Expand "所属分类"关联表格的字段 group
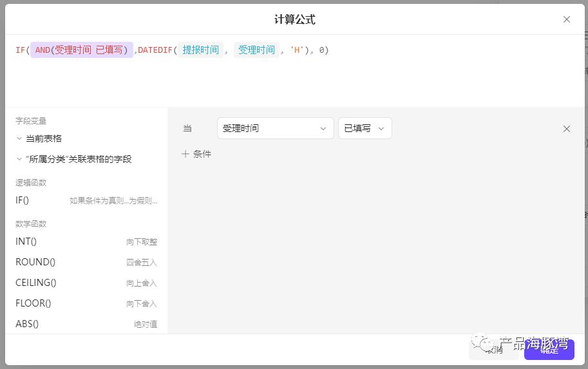 [74, 159]
